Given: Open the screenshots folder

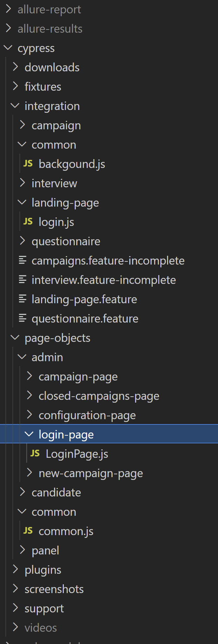Looking at the screenshot, I should [x=54, y=589].
